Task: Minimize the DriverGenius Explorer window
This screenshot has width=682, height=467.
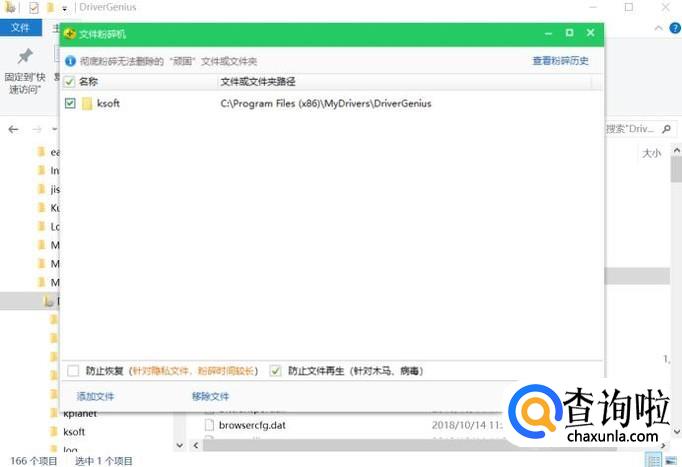Action: point(593,7)
